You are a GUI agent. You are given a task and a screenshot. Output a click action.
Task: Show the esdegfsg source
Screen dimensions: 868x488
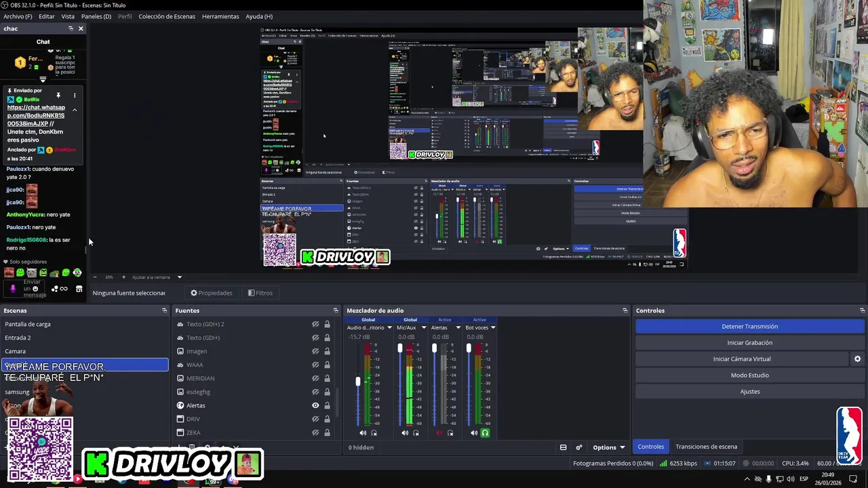315,392
